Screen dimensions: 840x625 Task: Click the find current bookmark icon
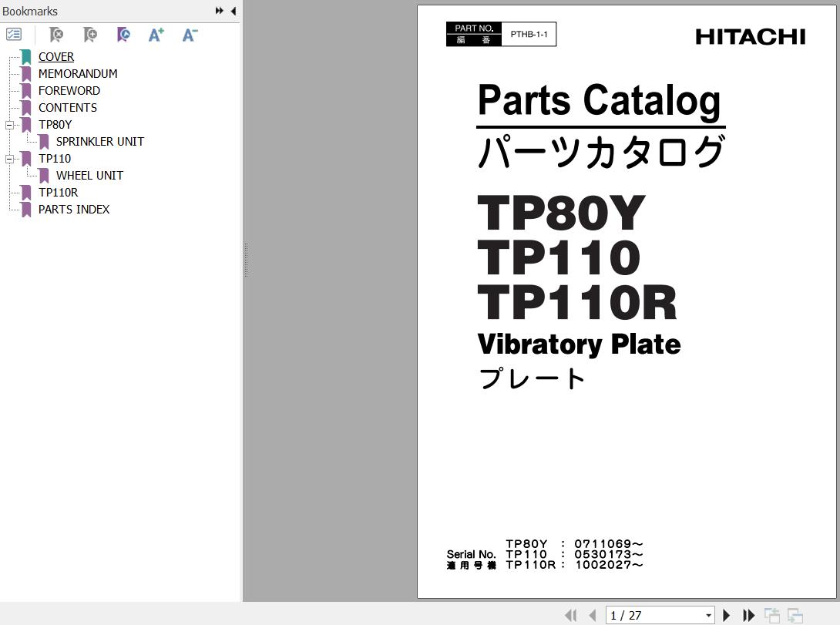(x=123, y=35)
